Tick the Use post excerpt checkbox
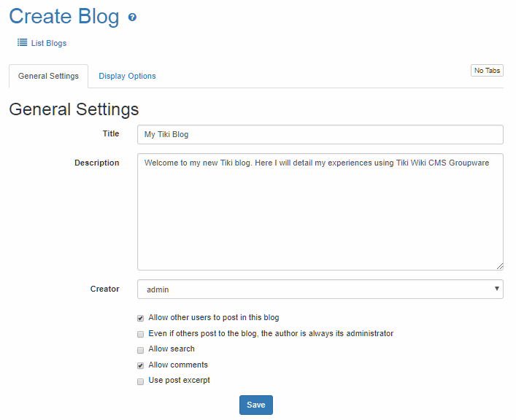516x420 pixels. [x=140, y=381]
